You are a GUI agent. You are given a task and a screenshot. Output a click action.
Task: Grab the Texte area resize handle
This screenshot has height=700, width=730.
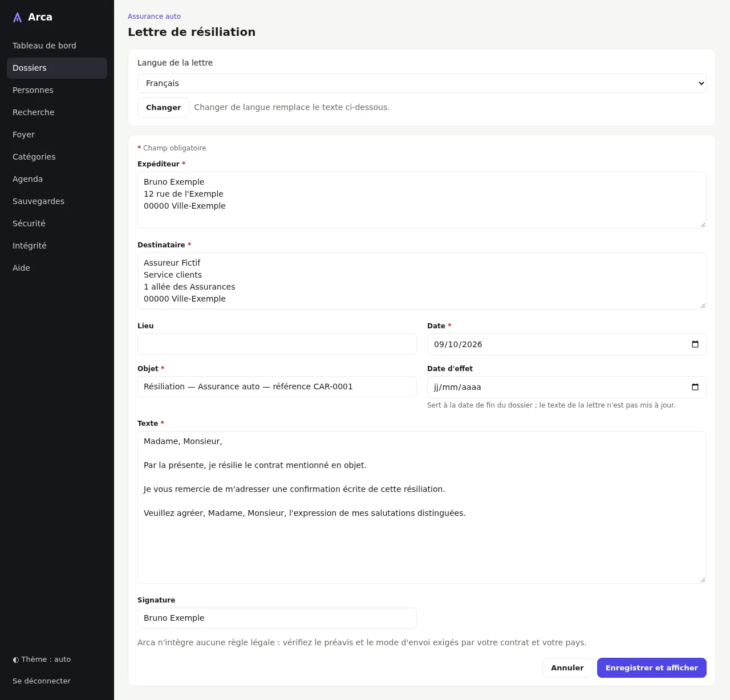pos(703,580)
